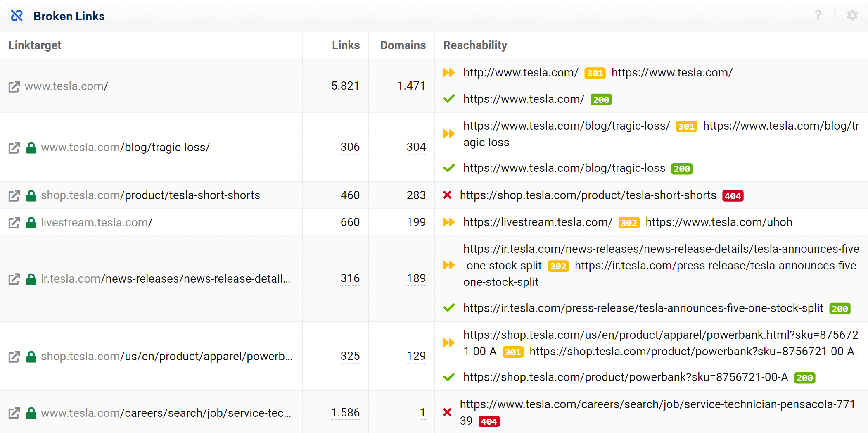Open shop.tesla.com/us/en/product/apparel link target
Viewport: 868px width, 433px height.
[x=167, y=357]
